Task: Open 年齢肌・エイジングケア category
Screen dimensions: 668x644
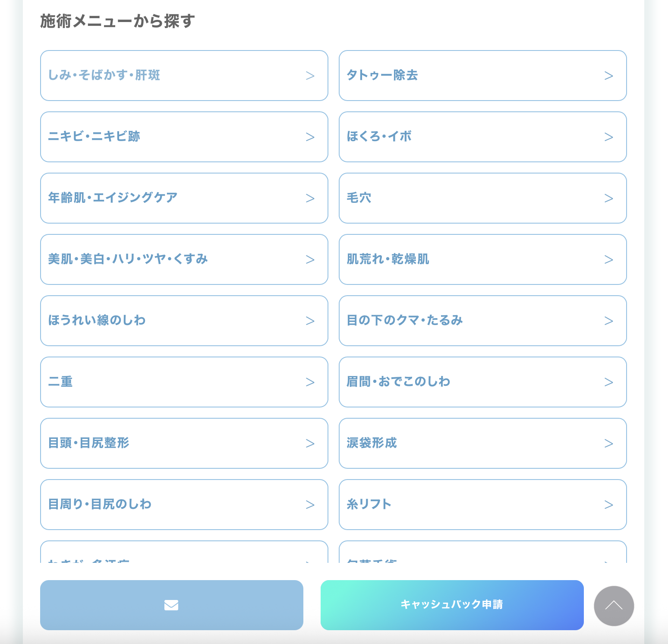Action: 184,198
